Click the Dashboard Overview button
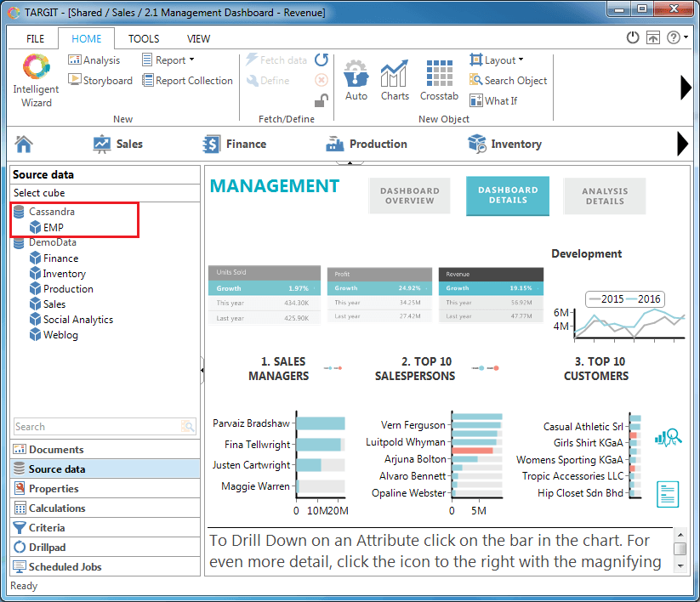Image resolution: width=700 pixels, height=602 pixels. point(410,196)
